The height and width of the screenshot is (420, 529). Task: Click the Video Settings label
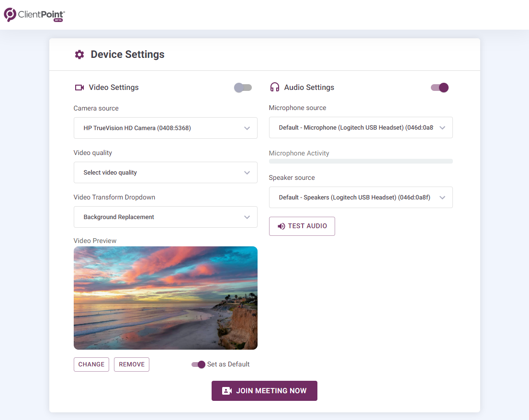click(x=113, y=88)
